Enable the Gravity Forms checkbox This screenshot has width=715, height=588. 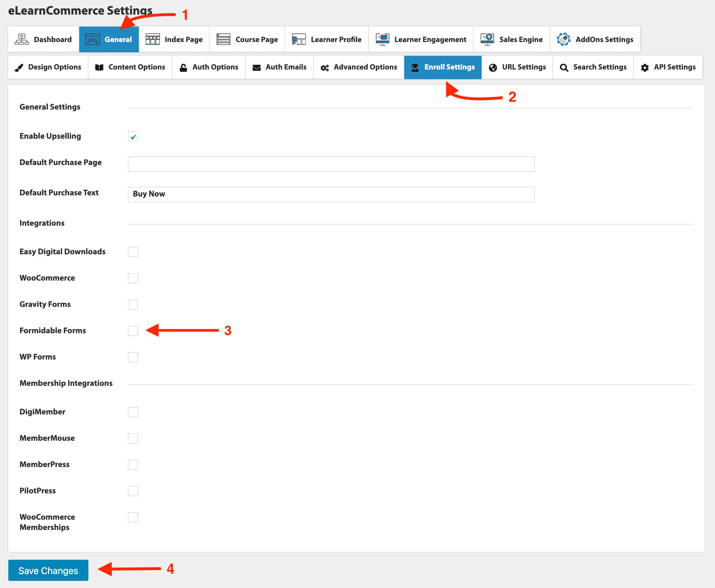133,305
